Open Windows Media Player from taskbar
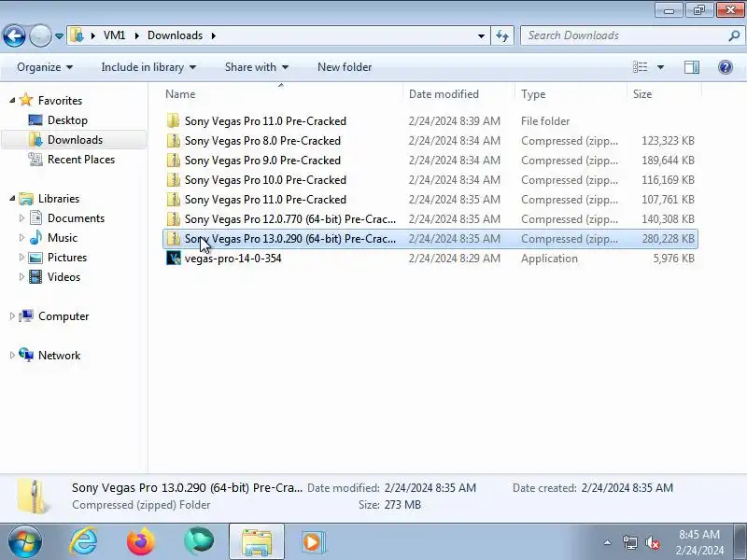Screen dimensions: 747x560 313,541
